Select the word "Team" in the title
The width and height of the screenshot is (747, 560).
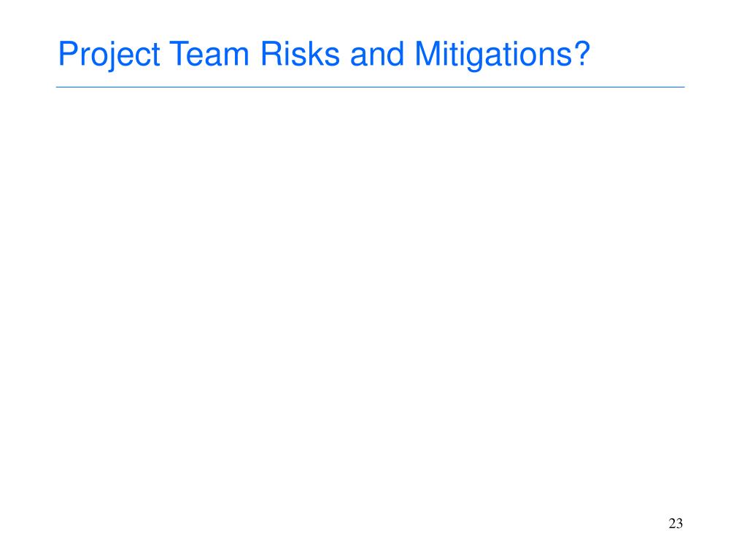pyautogui.click(x=209, y=53)
